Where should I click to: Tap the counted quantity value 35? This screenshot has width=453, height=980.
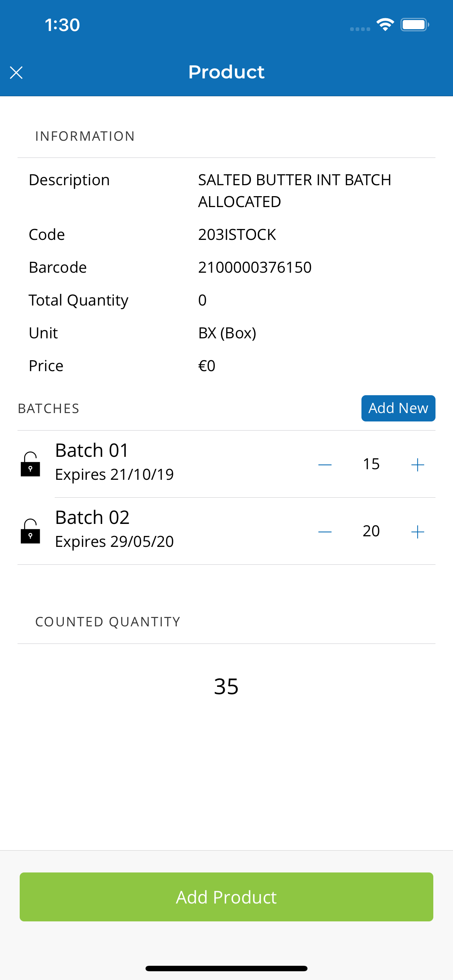point(226,686)
